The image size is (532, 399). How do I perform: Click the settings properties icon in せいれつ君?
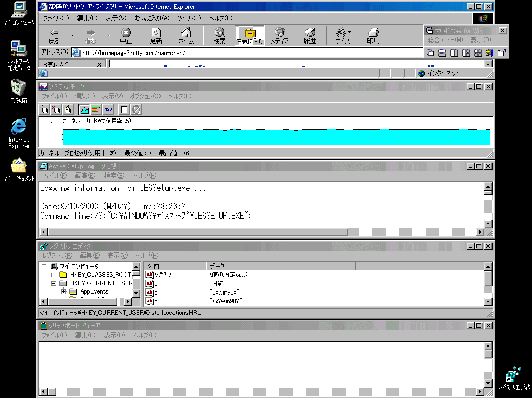501,52
